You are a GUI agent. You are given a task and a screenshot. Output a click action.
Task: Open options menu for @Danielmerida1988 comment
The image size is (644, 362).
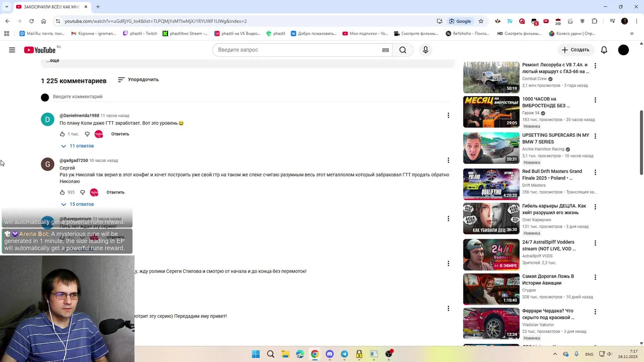448,116
